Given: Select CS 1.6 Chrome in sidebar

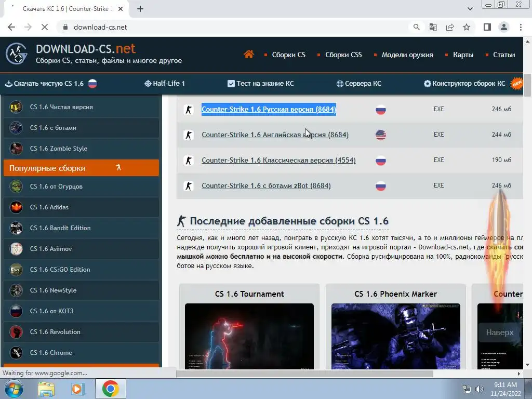Looking at the screenshot, I should (81, 353).
